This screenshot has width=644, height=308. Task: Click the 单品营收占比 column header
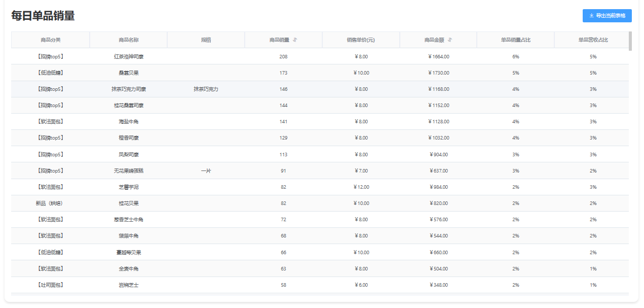coord(593,40)
